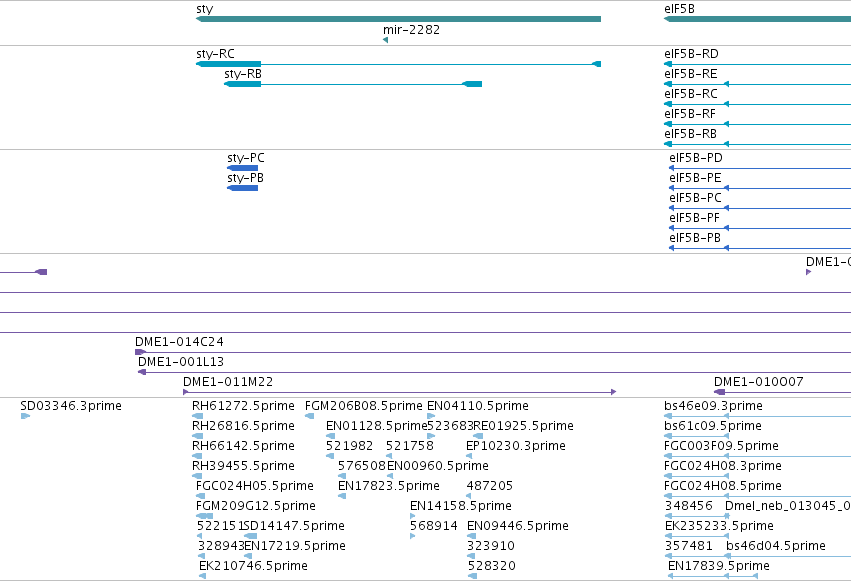The height and width of the screenshot is (581, 851).
Task: Click the EN17823.5prime EST label
Action: [389, 486]
